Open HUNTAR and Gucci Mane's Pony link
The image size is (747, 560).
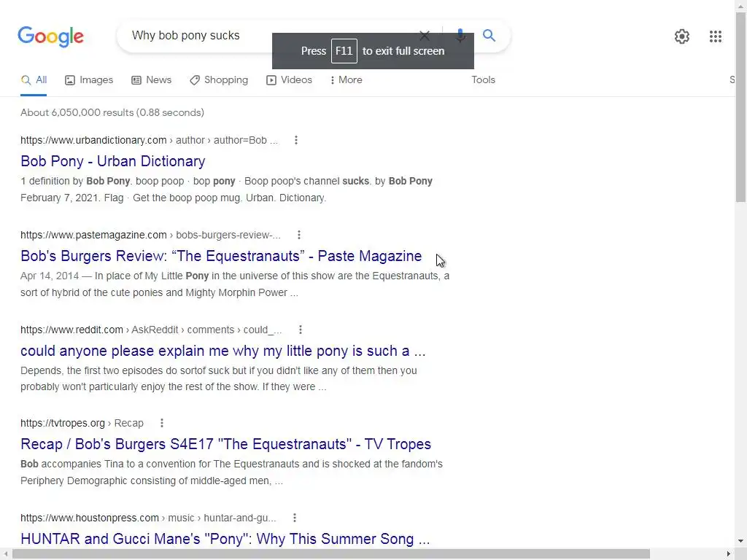pyautogui.click(x=225, y=539)
